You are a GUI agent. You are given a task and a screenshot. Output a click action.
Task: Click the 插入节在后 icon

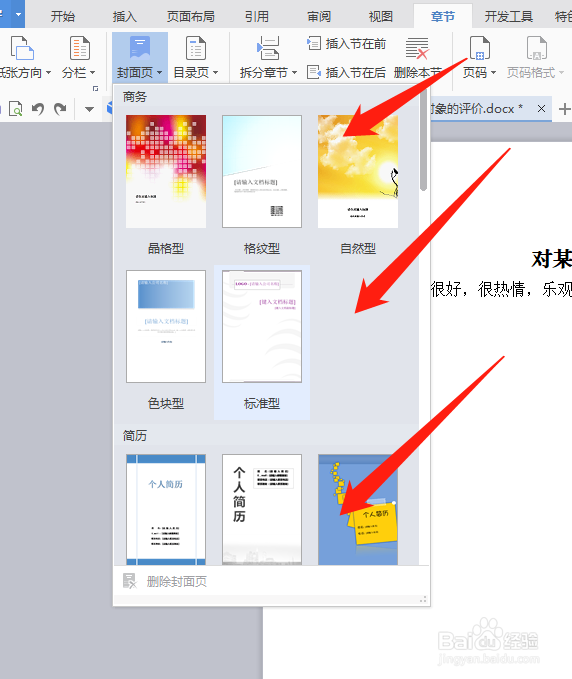pos(314,72)
